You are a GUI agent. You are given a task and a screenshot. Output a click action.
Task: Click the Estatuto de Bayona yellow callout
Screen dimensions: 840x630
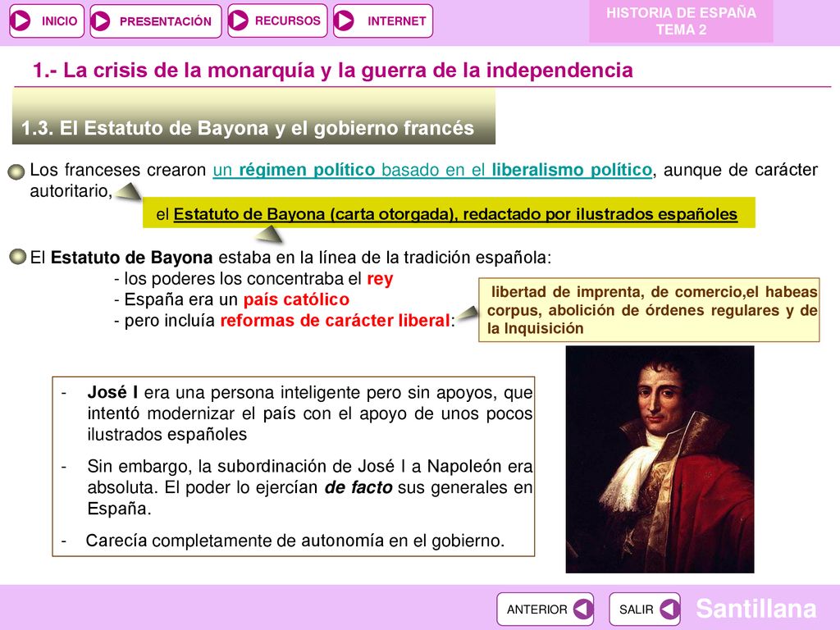[x=449, y=212]
